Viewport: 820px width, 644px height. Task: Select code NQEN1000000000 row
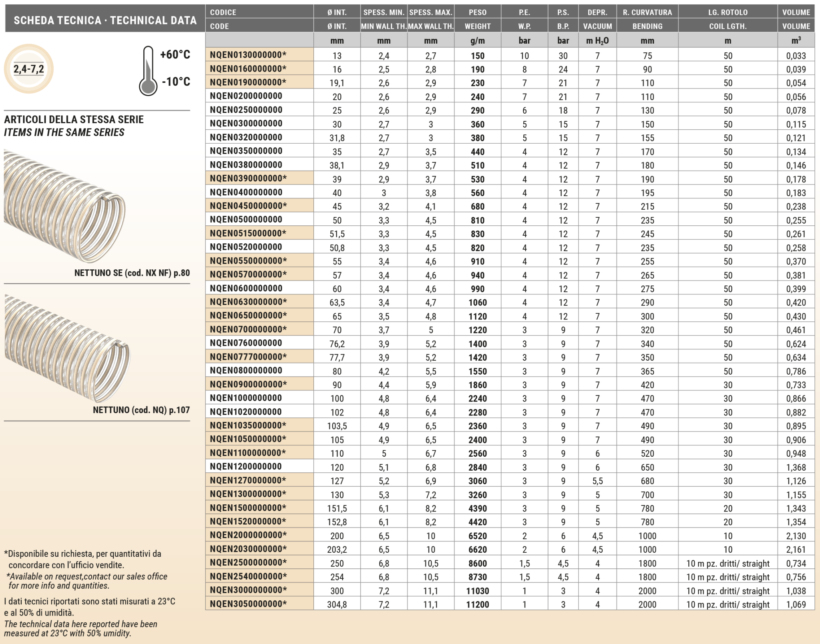[246, 398]
